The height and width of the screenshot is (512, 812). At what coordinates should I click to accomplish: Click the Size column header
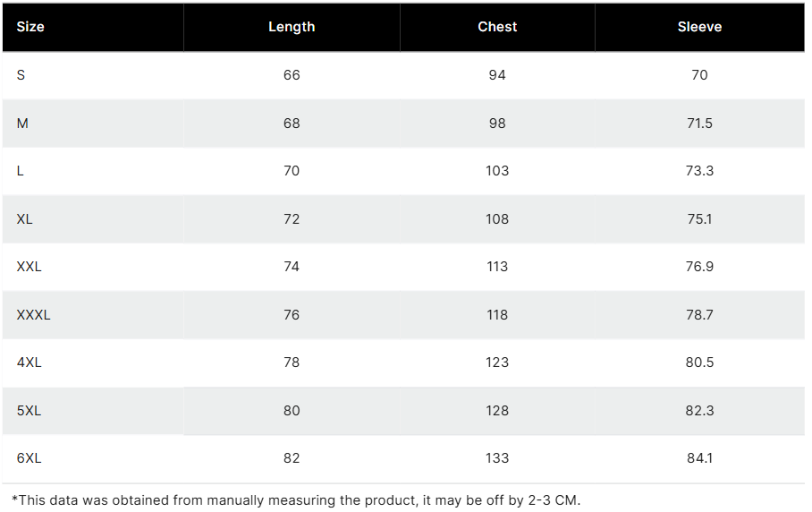click(30, 27)
